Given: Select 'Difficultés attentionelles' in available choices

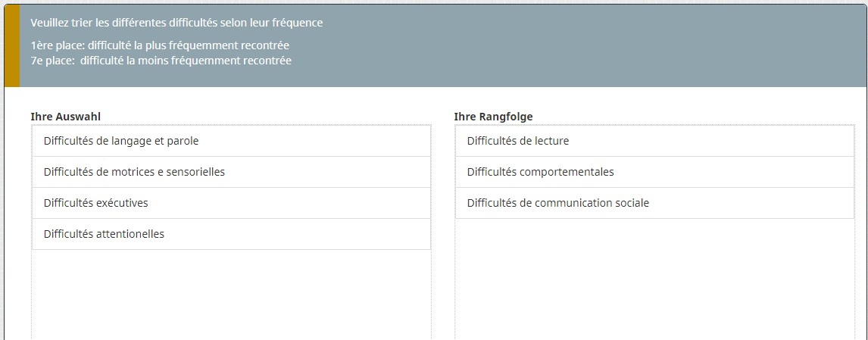Looking at the screenshot, I should tap(104, 234).
